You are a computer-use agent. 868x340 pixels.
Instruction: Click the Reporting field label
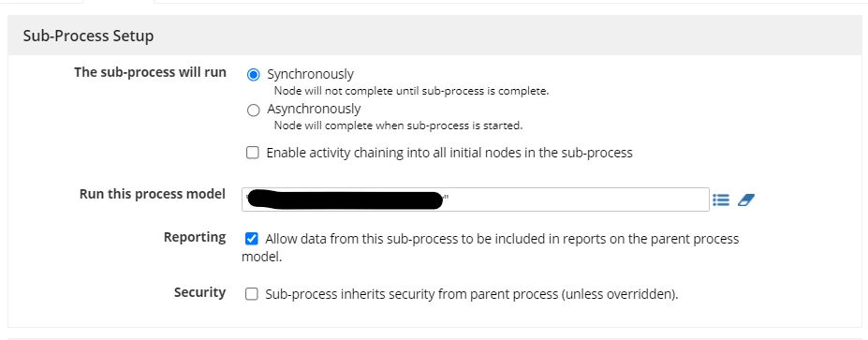(195, 237)
